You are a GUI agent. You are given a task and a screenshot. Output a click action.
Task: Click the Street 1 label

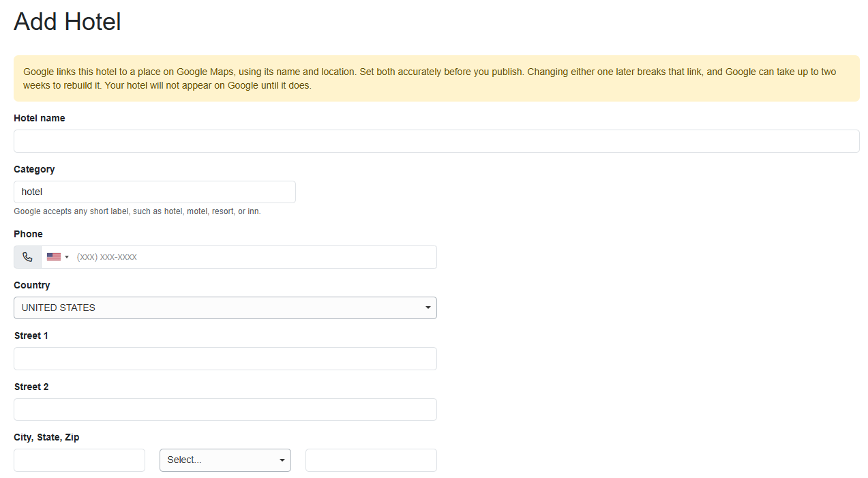(x=31, y=335)
